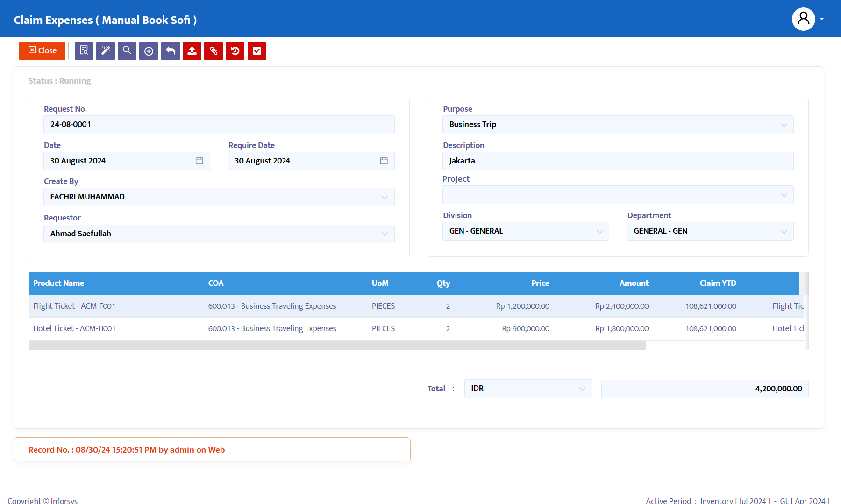Click the magnifier search toolbar icon
The height and width of the screenshot is (504, 841).
tap(127, 51)
